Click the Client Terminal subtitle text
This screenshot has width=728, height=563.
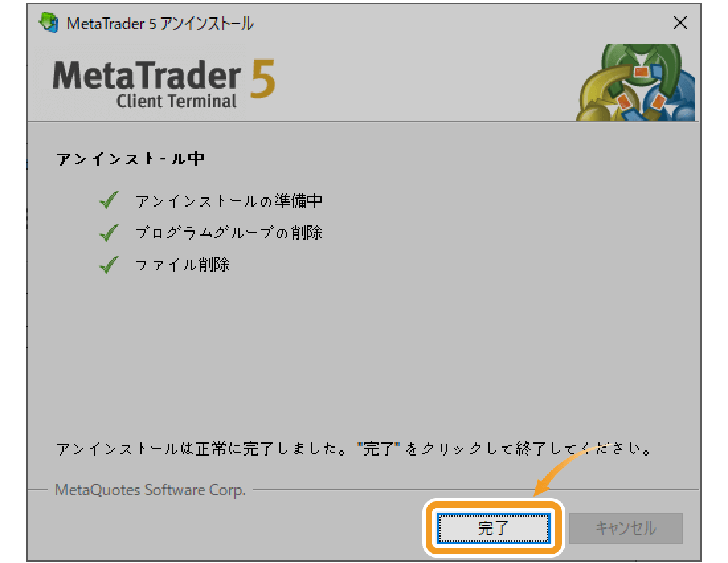[176, 101]
